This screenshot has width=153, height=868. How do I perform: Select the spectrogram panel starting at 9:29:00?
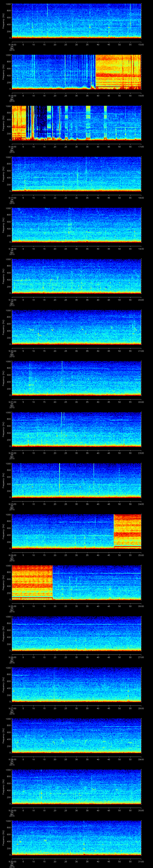(x=76, y=787)
